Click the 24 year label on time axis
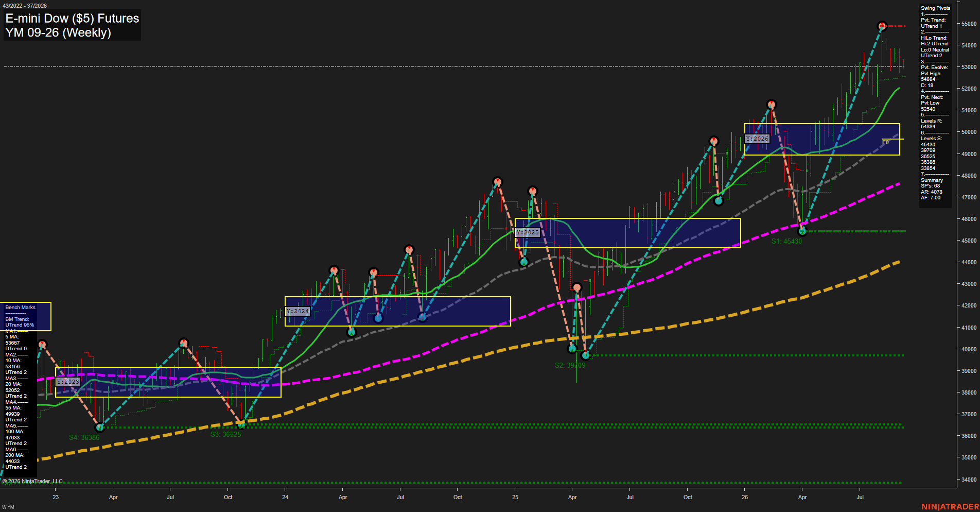Screen dimensions: 980x512 click(x=285, y=497)
